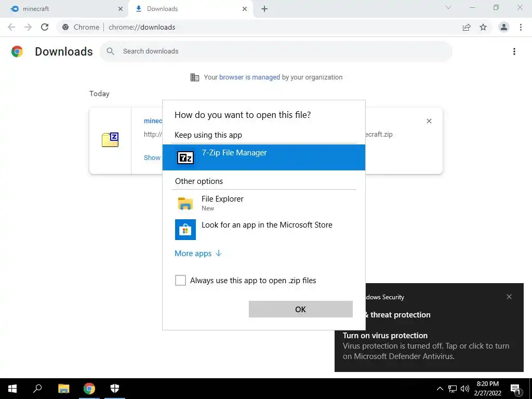Open the browser is managed link

[x=249, y=77]
